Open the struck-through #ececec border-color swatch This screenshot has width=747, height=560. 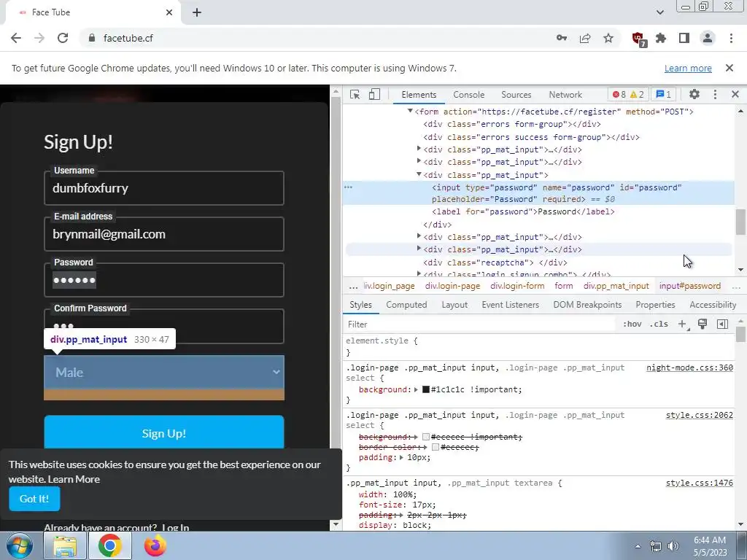435,447
